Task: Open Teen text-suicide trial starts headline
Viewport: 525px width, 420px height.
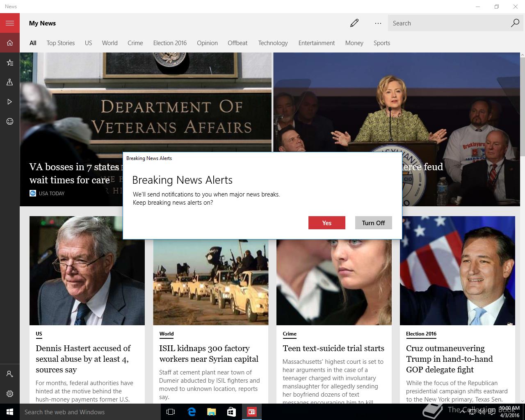Action: tap(333, 348)
